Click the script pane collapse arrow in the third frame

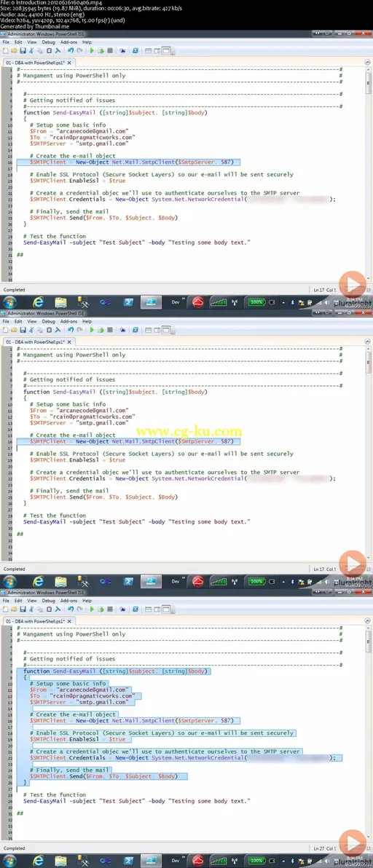(x=368, y=621)
